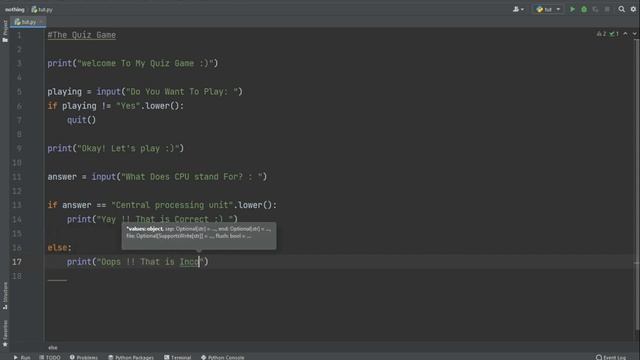Screen dimensions: 640x360
Task: Click the parameter info tooltip popup
Action: pyautogui.click(x=199, y=236)
